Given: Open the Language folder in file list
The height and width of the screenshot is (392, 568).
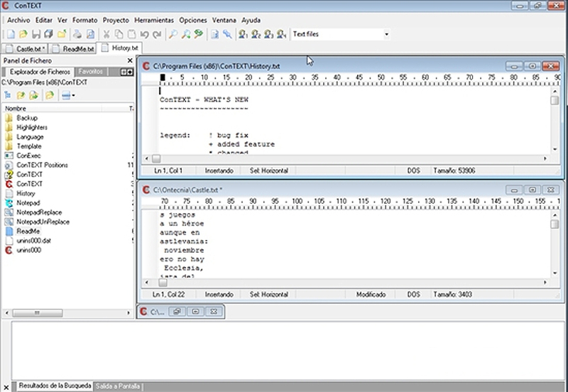Looking at the screenshot, I should pos(30,136).
